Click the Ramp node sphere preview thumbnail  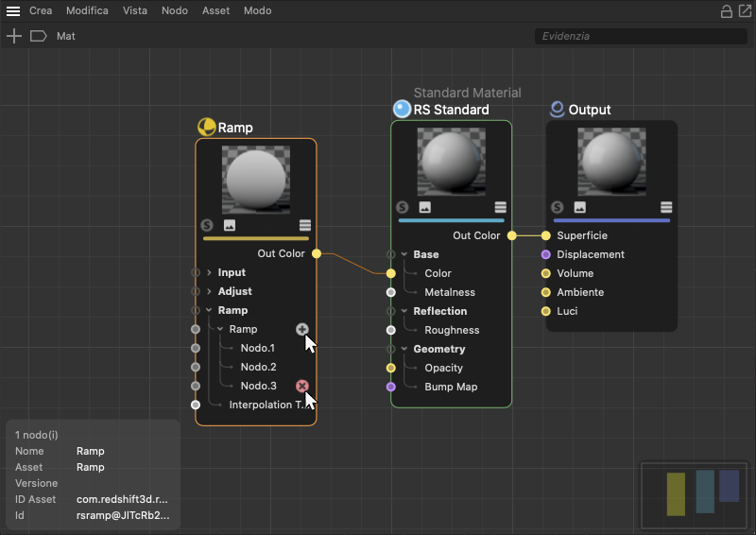(256, 180)
